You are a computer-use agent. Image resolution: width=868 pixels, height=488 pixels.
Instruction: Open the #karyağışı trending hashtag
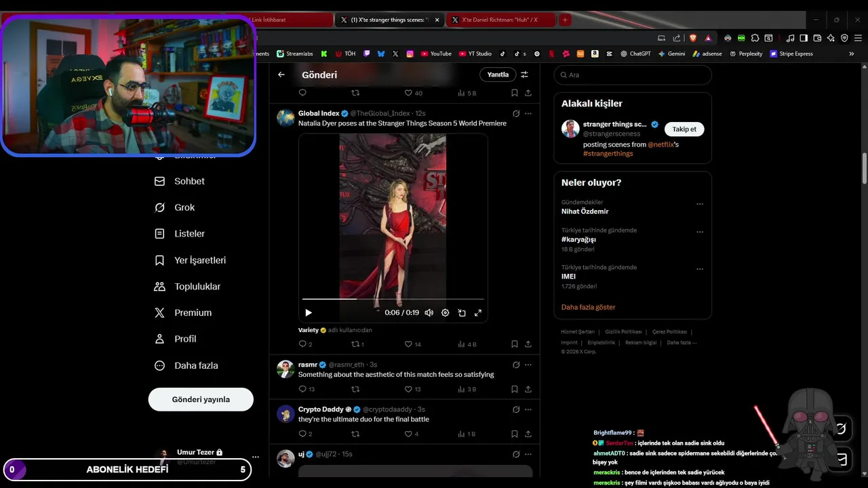coord(578,239)
